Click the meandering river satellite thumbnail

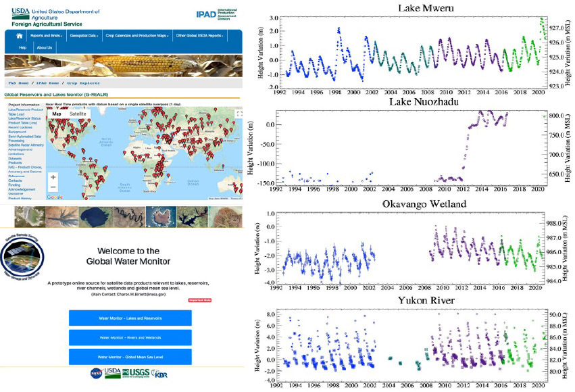tap(130, 217)
